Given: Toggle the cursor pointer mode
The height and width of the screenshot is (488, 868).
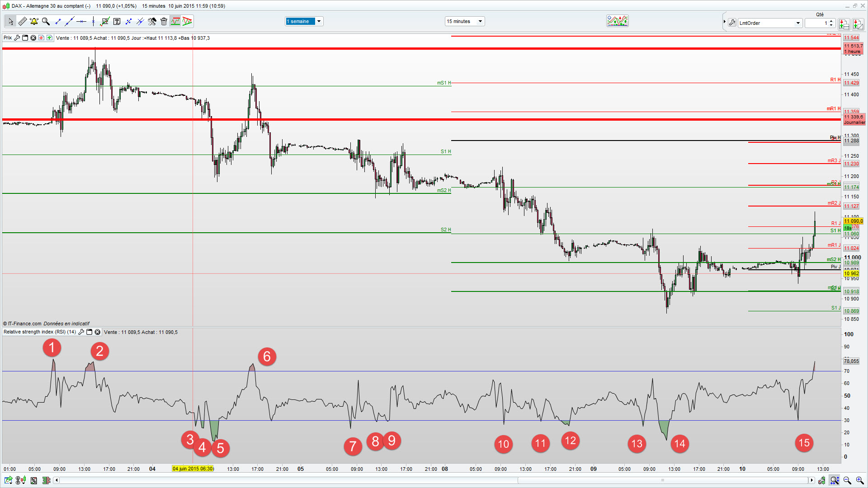Looking at the screenshot, I should [10, 21].
